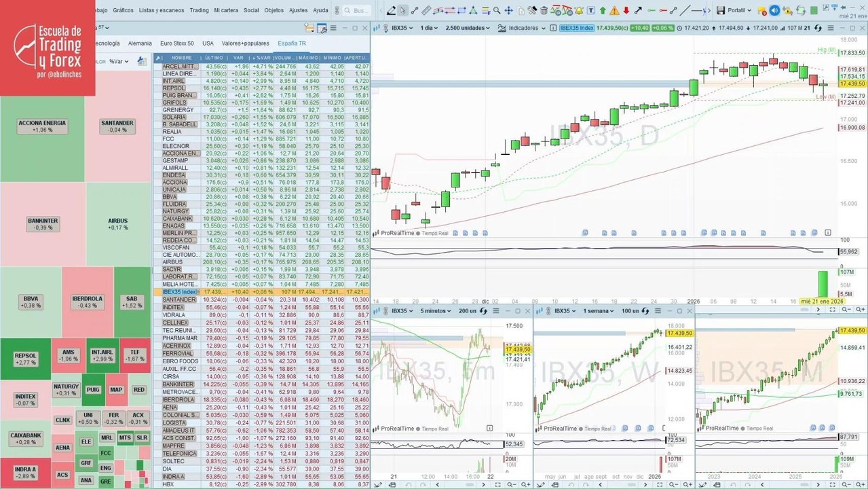The image size is (868, 489).
Task: Open the 2.500 unidades dropdown
Action: (x=468, y=28)
